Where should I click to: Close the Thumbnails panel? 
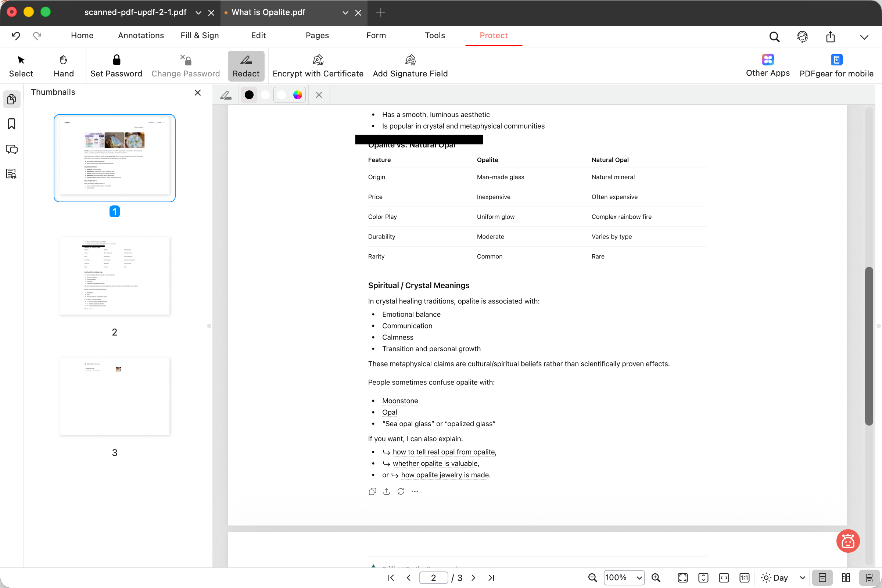pyautogui.click(x=198, y=93)
